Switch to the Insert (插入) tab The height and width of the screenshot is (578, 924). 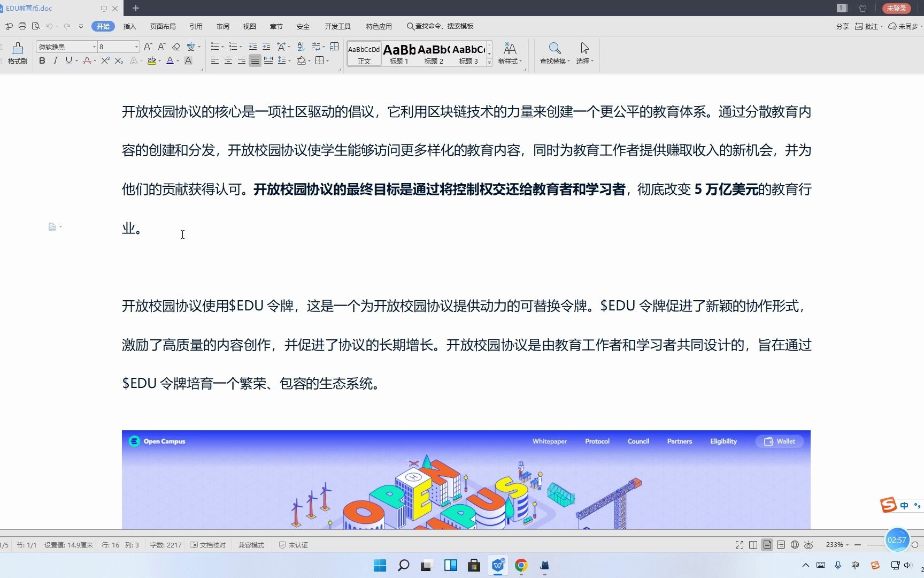[130, 26]
